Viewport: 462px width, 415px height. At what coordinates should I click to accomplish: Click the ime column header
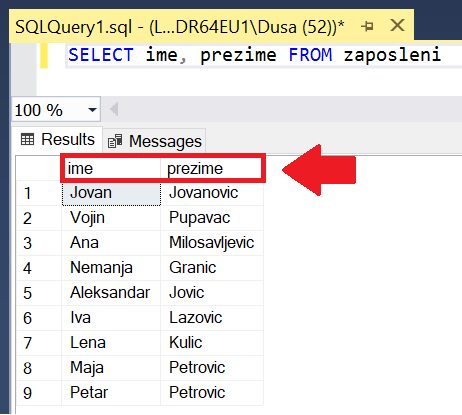coord(111,168)
